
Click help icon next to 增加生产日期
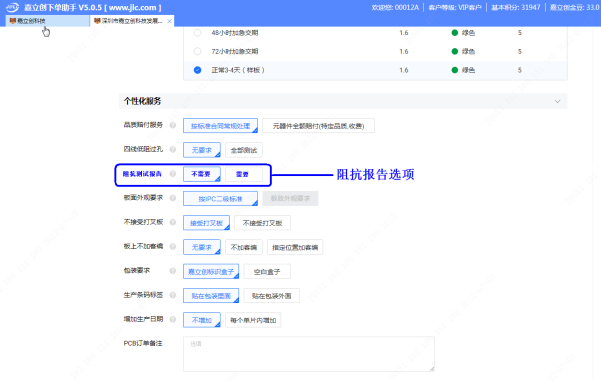click(173, 319)
